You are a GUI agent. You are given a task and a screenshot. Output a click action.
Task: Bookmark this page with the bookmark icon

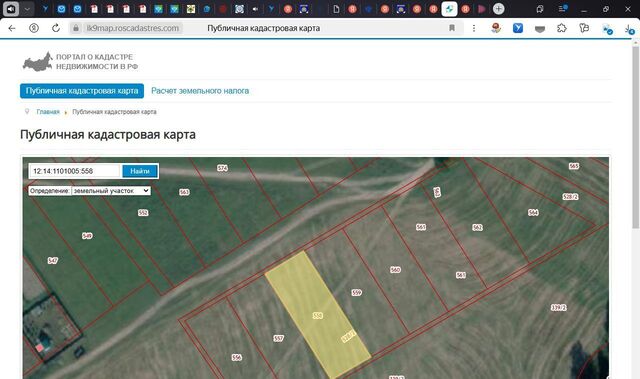(x=452, y=28)
